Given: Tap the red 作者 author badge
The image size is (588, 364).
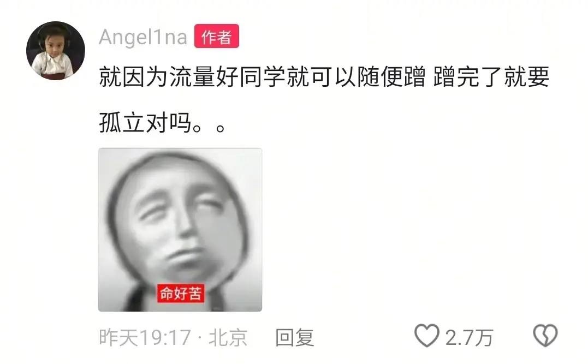Looking at the screenshot, I should (216, 37).
